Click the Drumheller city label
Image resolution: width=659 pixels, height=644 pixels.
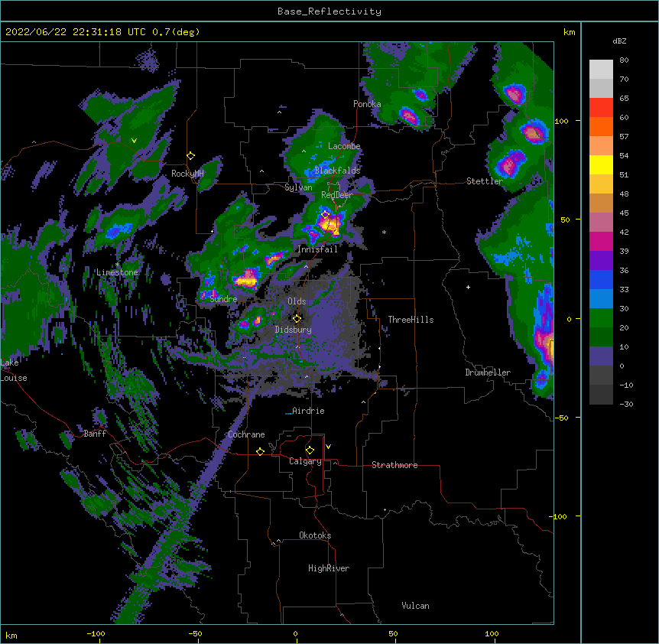pos(488,372)
